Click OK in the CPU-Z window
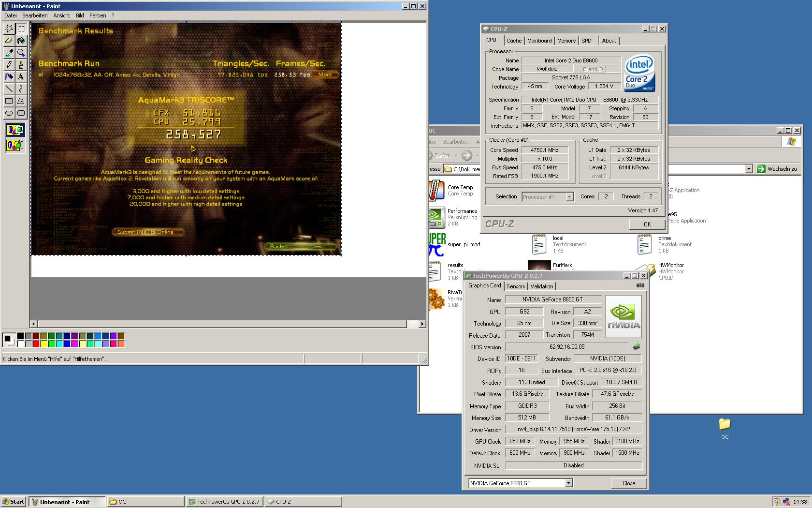The width and height of the screenshot is (812, 508). pos(647,224)
